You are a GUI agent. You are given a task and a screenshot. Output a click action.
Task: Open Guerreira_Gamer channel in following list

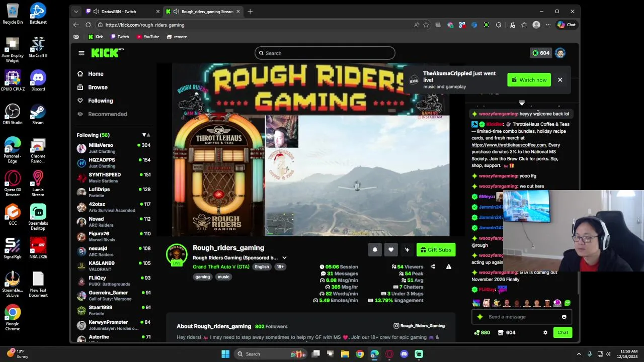tap(113, 295)
